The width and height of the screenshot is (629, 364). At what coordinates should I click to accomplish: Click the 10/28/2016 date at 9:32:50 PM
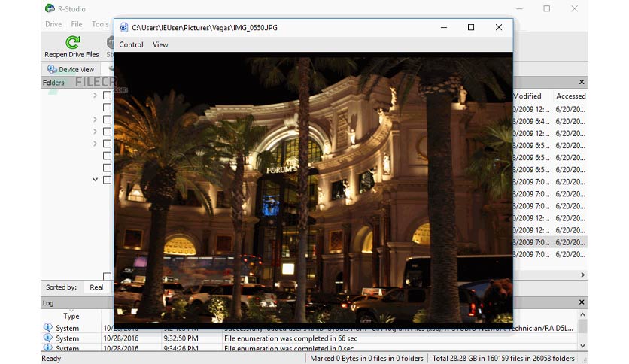(x=120, y=338)
